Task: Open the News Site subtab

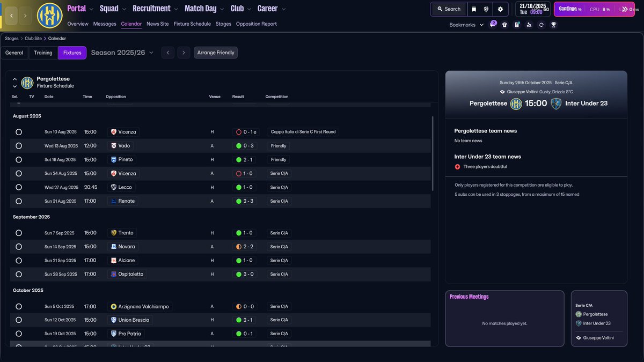Action: click(157, 24)
